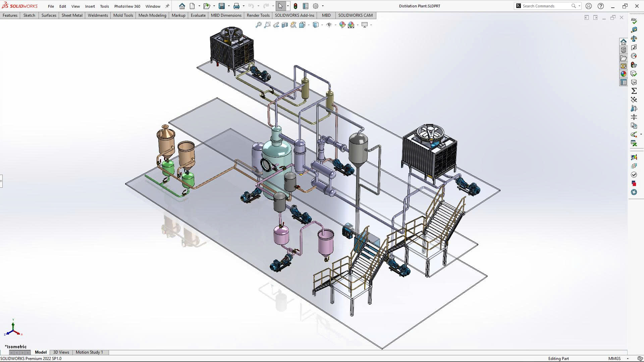Toggle Hide/Show Items eye icon
The width and height of the screenshot is (644, 362).
pos(329,25)
